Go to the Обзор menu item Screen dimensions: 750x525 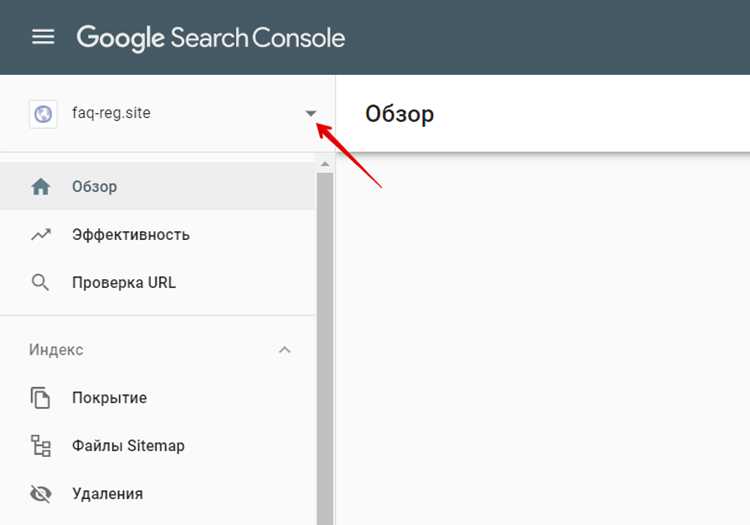[x=158, y=186]
